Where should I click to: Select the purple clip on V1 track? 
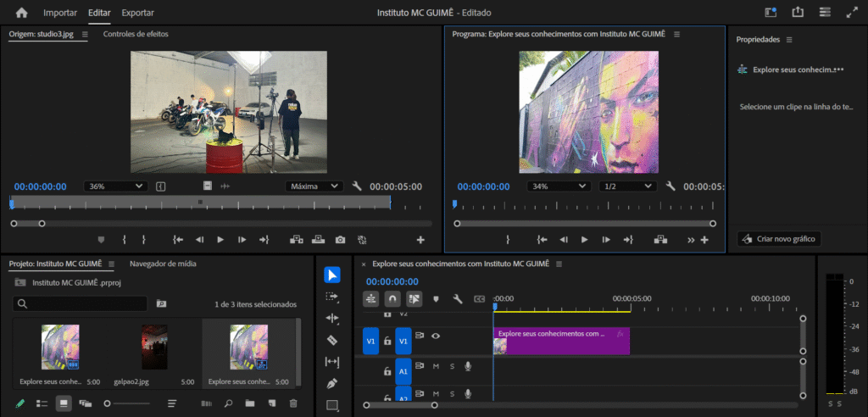[x=561, y=341]
